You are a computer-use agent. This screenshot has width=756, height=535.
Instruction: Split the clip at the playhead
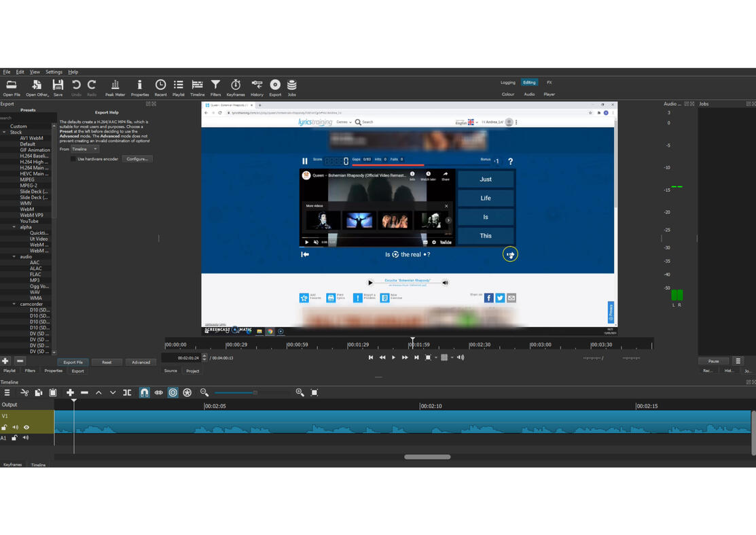[x=127, y=392]
